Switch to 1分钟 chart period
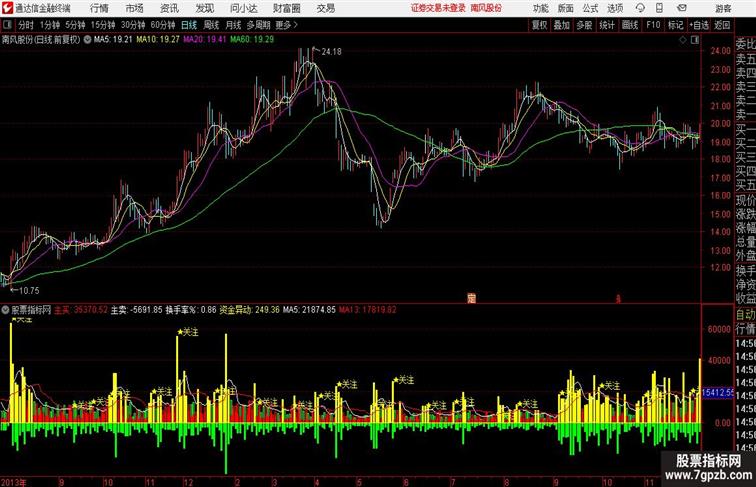The image size is (756, 487). pyautogui.click(x=50, y=25)
